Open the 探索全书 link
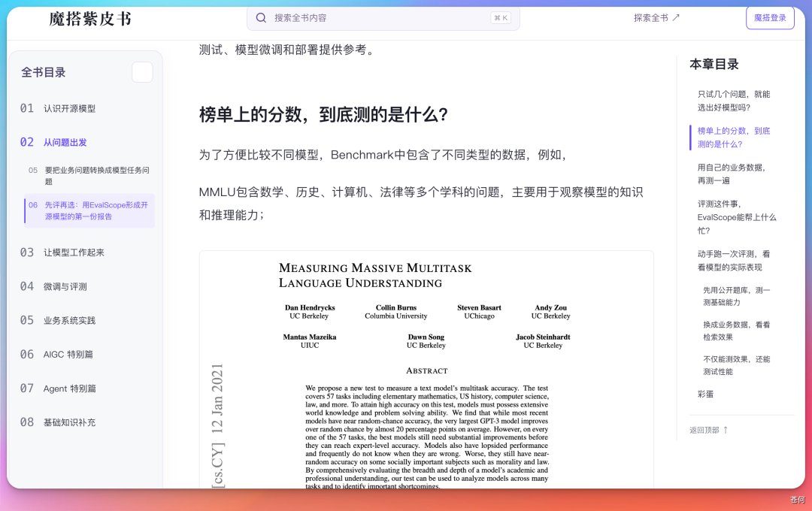This screenshot has width=812, height=511. (656, 17)
